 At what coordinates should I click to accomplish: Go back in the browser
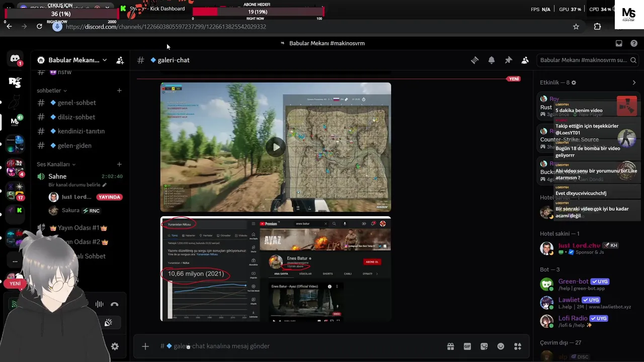point(9,27)
